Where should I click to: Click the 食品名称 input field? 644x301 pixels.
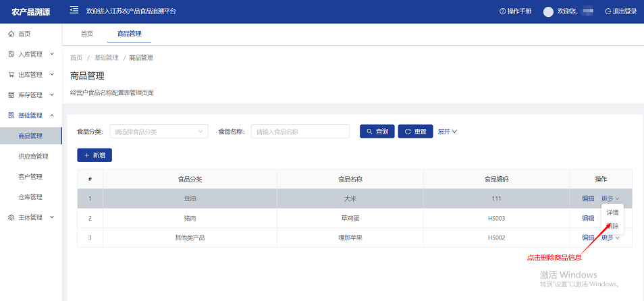pos(300,132)
